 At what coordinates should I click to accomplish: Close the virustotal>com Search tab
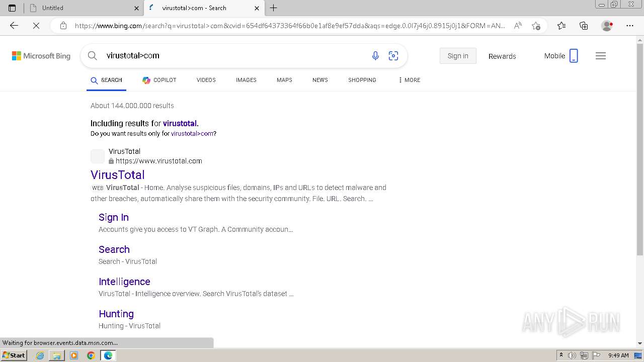257,8
